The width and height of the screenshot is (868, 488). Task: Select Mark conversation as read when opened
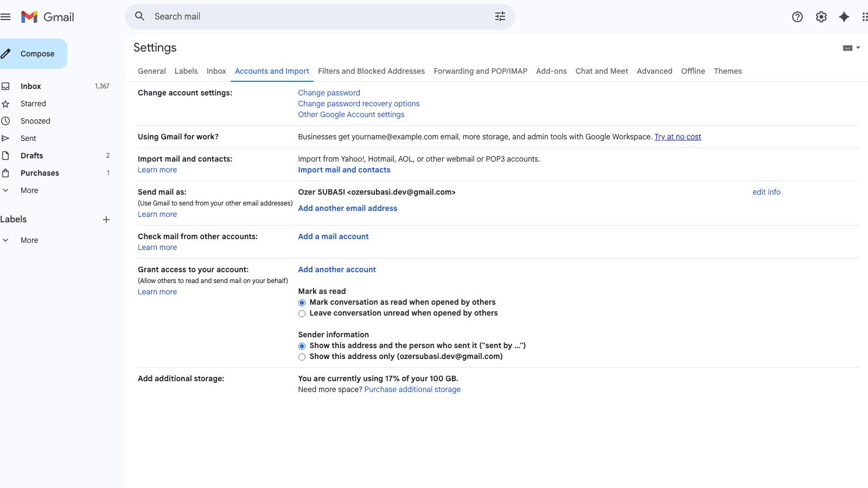[302, 303]
